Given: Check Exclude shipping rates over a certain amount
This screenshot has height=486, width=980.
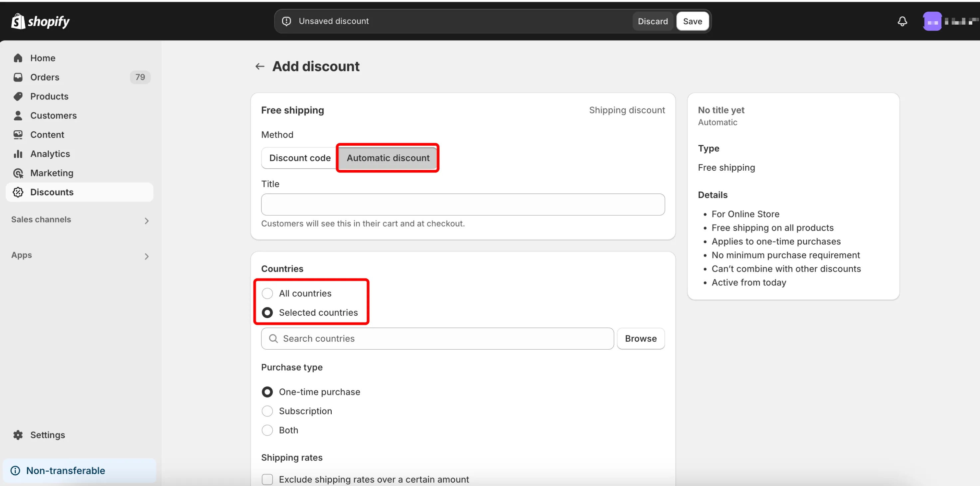Looking at the screenshot, I should (x=267, y=480).
